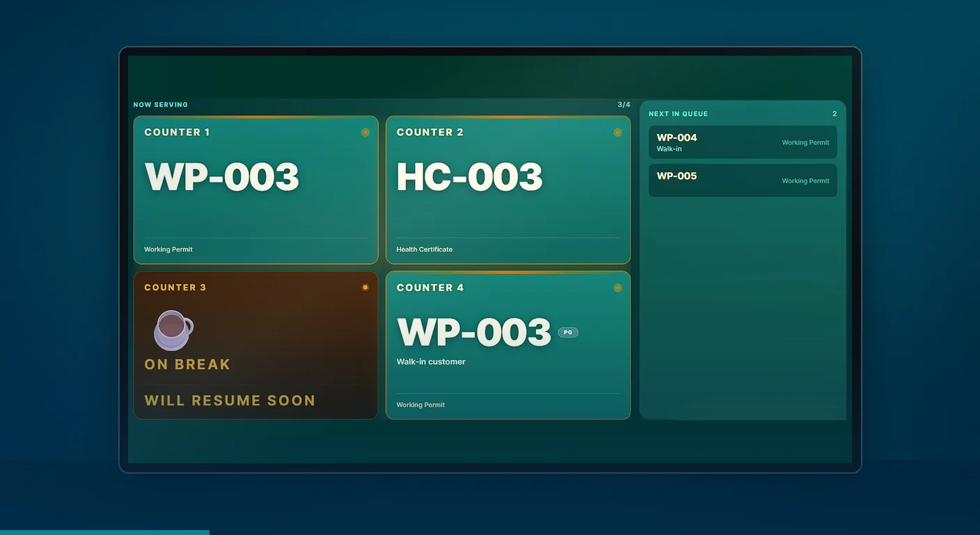Click the NEXT IN QUEUE header
The width and height of the screenshot is (980, 535).
pos(678,114)
